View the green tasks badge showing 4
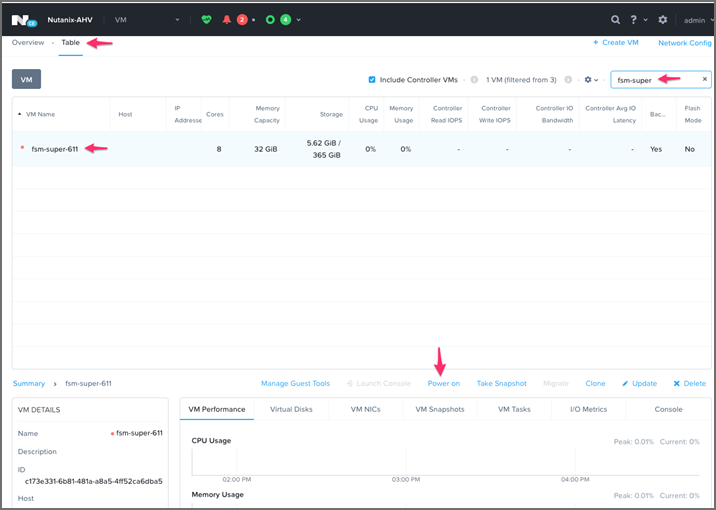 point(285,20)
